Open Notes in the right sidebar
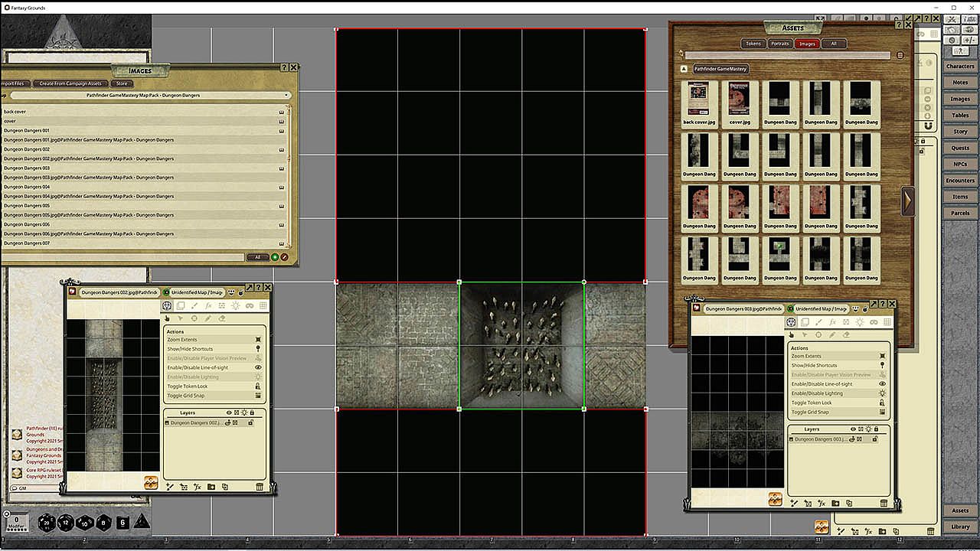Screen dimensions: 980x551 960,83
